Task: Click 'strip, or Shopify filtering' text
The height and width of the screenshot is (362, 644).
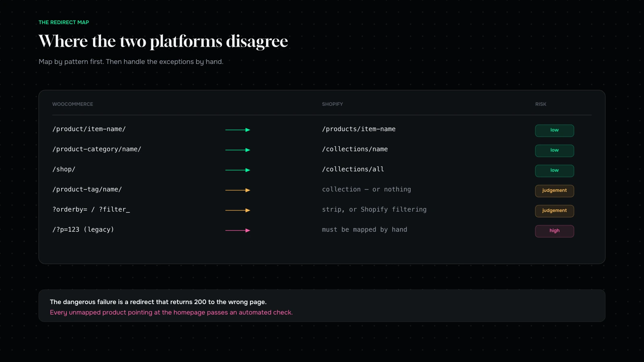Action: pyautogui.click(x=374, y=210)
